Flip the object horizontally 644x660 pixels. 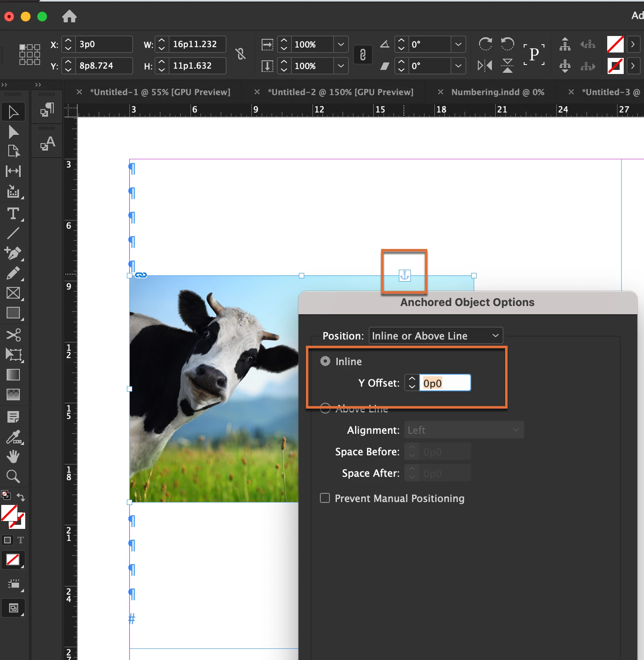[485, 65]
